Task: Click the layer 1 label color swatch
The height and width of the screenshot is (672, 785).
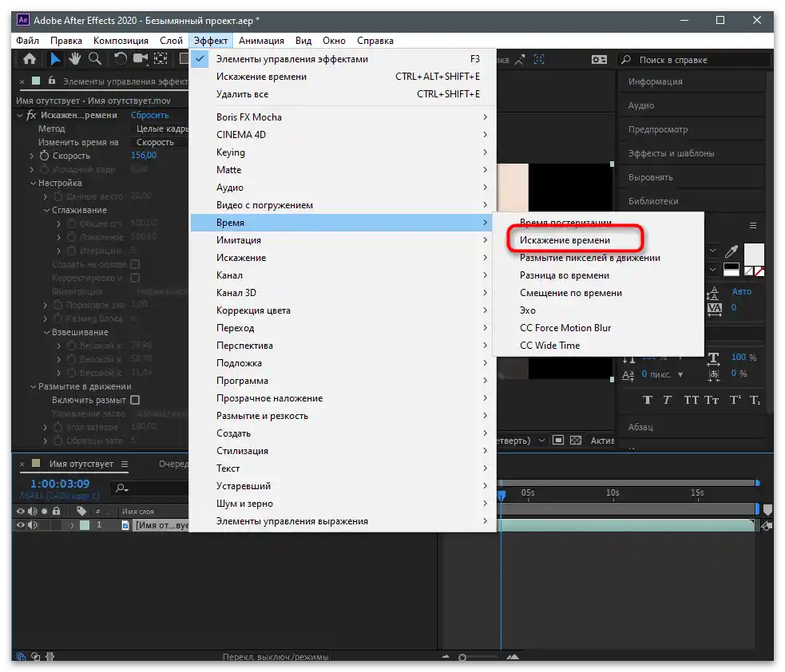Action: coord(85,525)
